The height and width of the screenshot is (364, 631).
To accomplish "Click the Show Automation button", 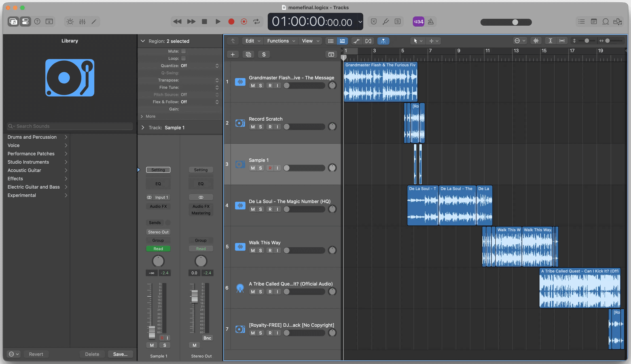I will click(x=357, y=41).
